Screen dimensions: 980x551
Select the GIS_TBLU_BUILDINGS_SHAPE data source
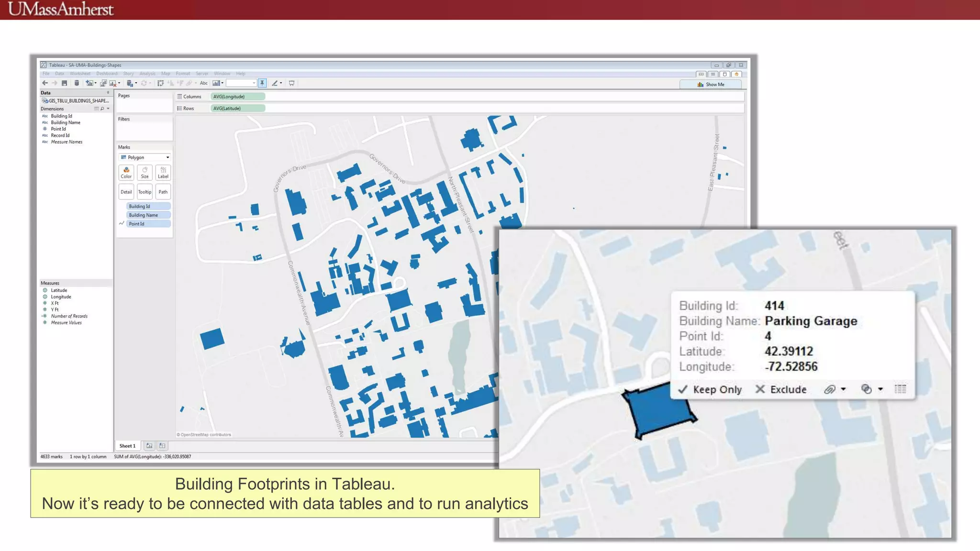tap(76, 101)
